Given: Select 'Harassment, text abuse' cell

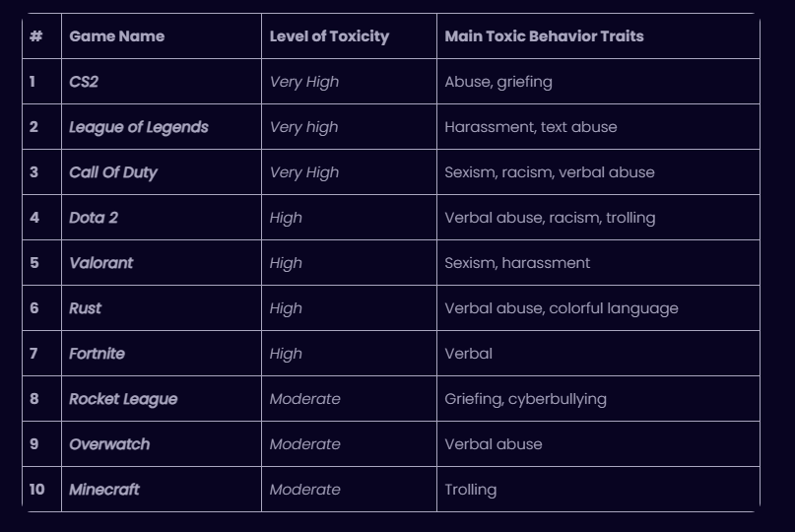Looking at the screenshot, I should pos(531,127).
